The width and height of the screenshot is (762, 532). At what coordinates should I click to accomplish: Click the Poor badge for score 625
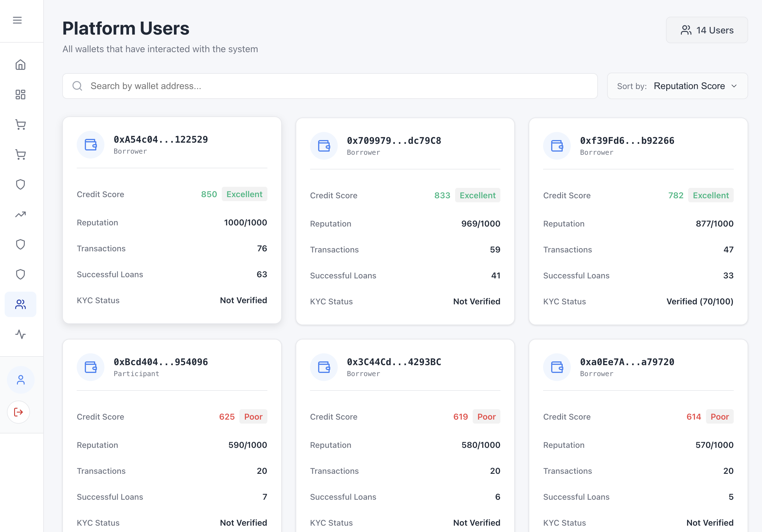(x=253, y=416)
